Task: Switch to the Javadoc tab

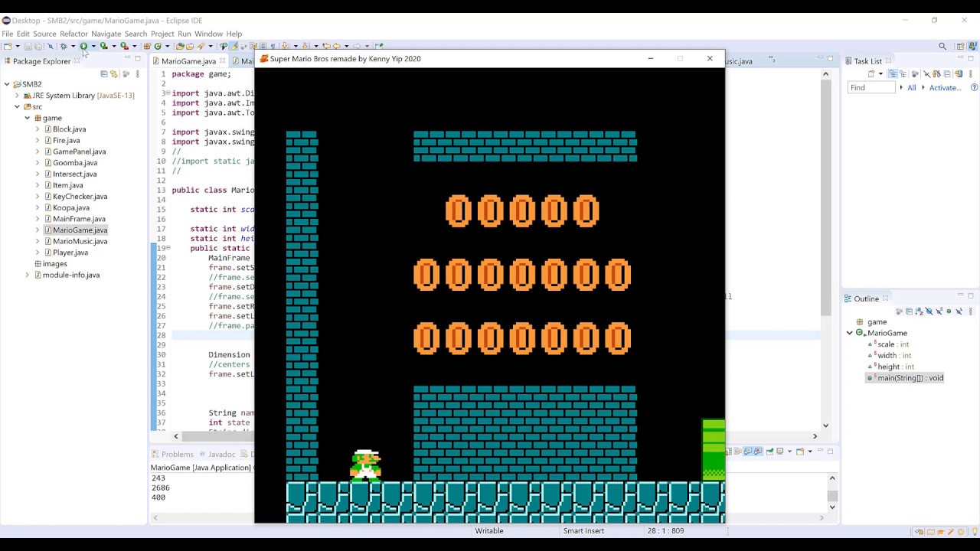Action: point(221,454)
